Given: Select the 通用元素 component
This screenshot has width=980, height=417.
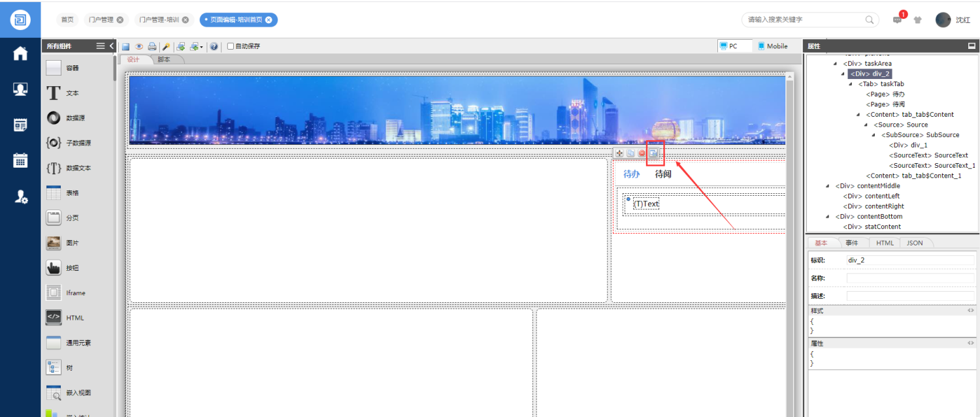Looking at the screenshot, I should pyautogui.click(x=68, y=343).
